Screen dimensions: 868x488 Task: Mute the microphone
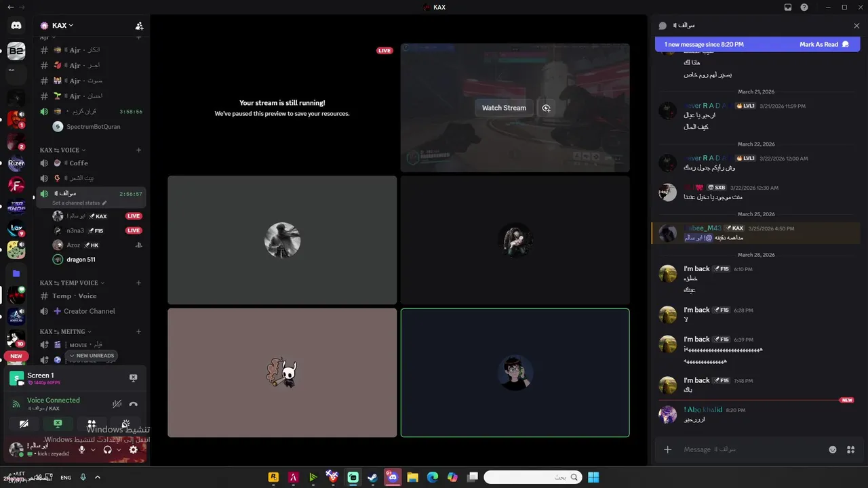tap(82, 449)
